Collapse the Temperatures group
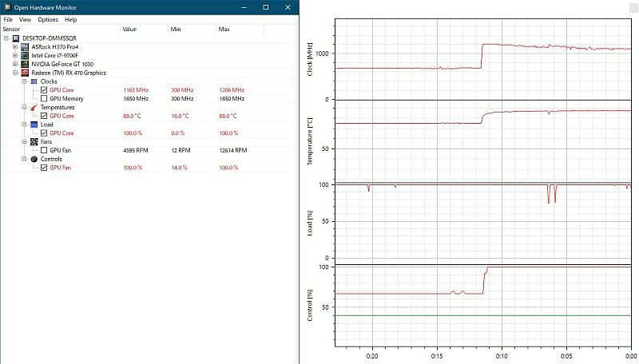Viewport: 639px width, 364px height. point(24,107)
